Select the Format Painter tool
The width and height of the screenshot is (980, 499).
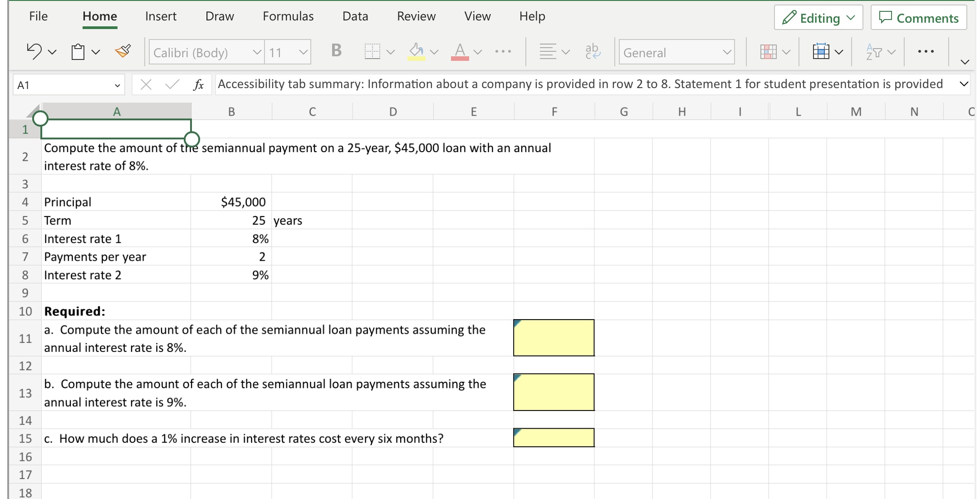123,50
